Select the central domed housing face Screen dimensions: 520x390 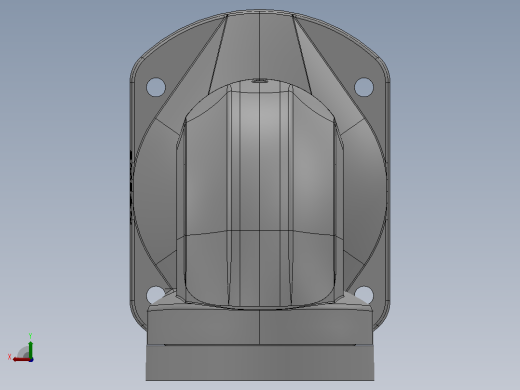tap(260, 193)
